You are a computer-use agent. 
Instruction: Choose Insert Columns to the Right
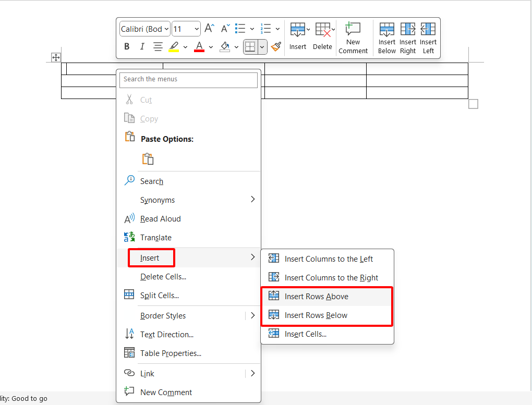331,278
